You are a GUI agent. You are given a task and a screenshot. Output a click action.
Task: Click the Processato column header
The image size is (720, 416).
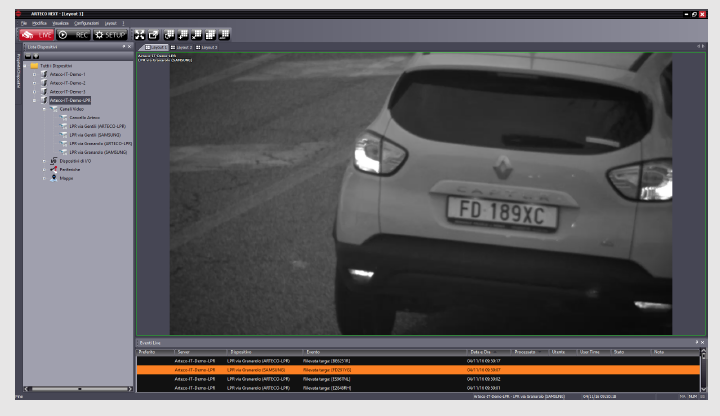tap(530, 352)
